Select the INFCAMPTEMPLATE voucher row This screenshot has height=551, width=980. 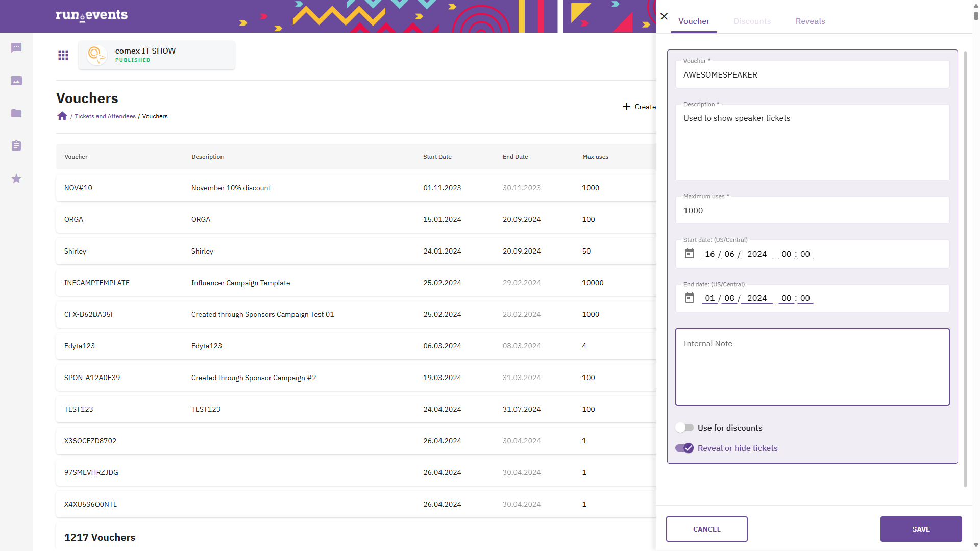pos(356,283)
